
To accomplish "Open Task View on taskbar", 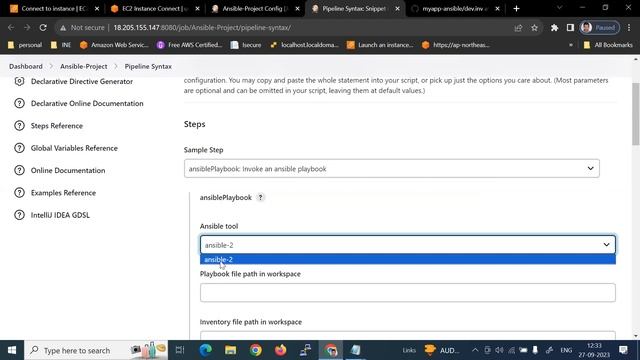I will 180,350.
